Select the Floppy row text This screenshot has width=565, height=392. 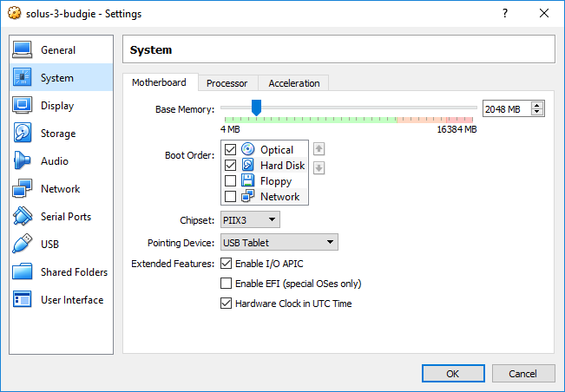[276, 181]
